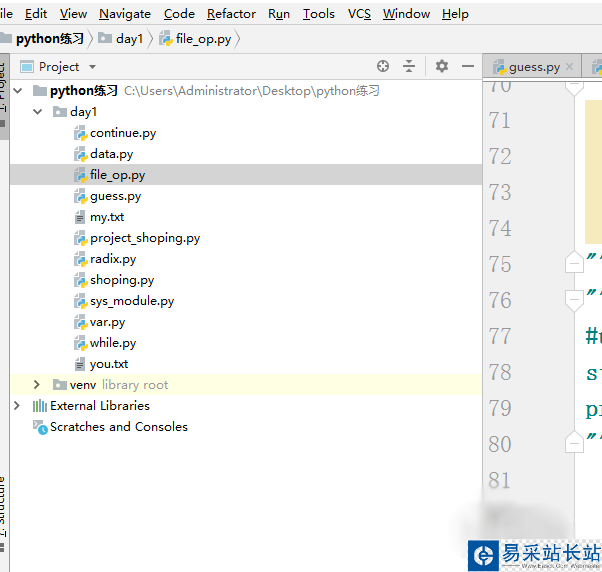The image size is (602, 572).
Task: Open the Edit menu
Action: pyautogui.click(x=36, y=14)
